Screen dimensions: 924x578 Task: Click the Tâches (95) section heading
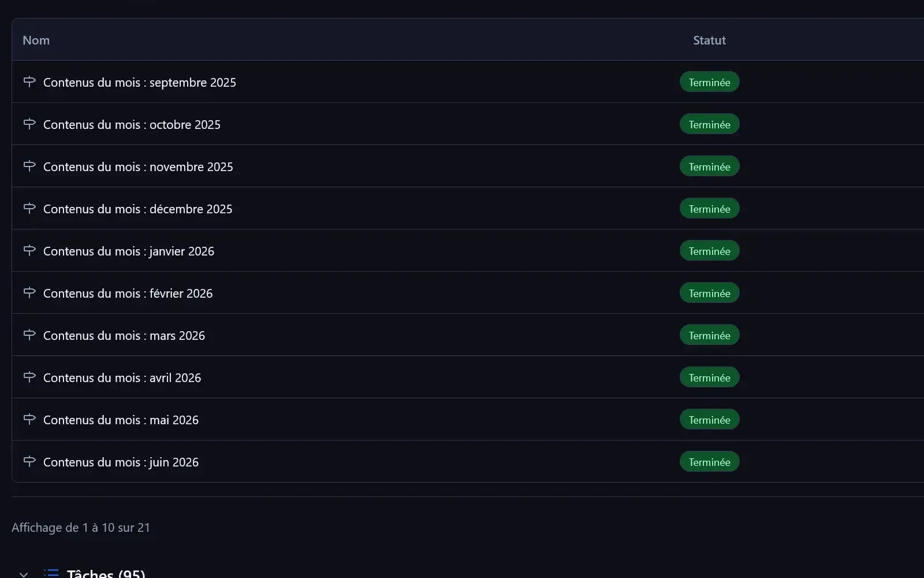click(106, 573)
